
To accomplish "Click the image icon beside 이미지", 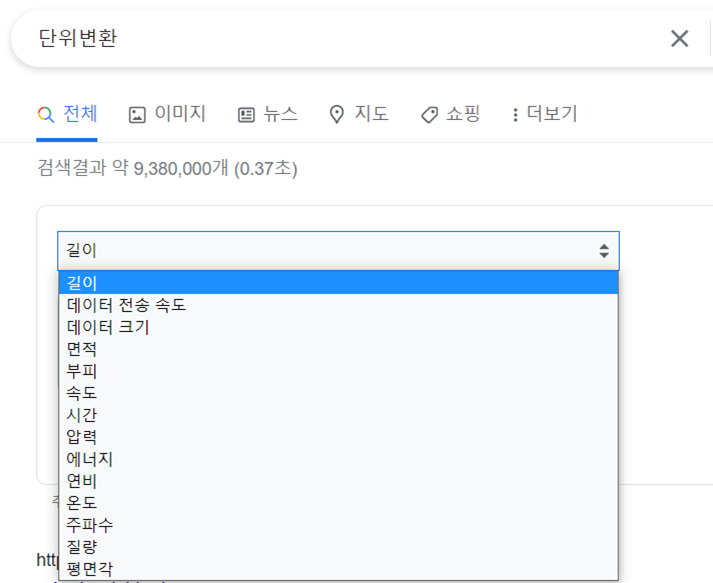I will [137, 115].
